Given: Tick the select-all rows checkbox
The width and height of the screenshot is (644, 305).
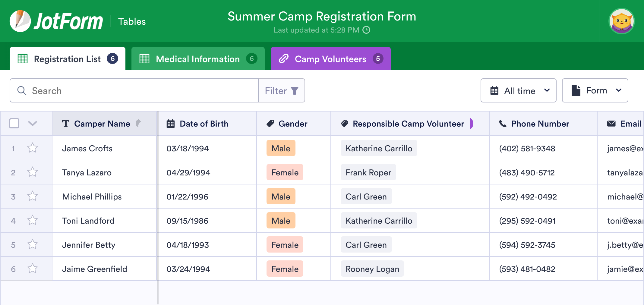Looking at the screenshot, I should pyautogui.click(x=14, y=123).
